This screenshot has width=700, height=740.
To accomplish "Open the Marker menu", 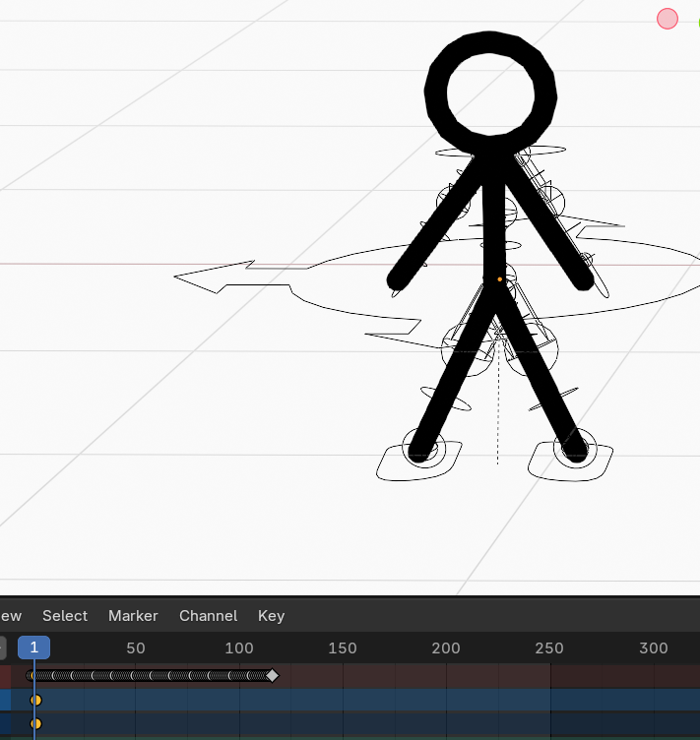I will [133, 615].
